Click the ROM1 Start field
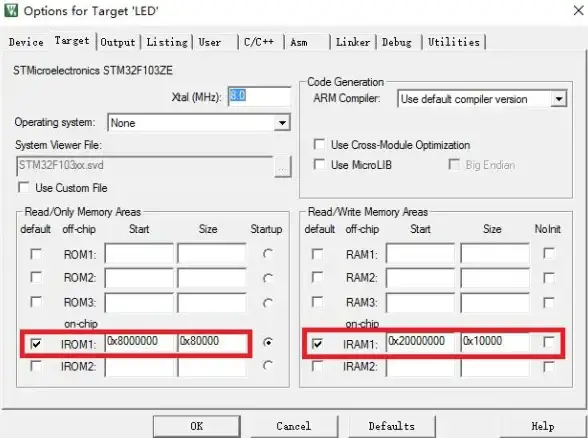588x438 pixels. [139, 254]
